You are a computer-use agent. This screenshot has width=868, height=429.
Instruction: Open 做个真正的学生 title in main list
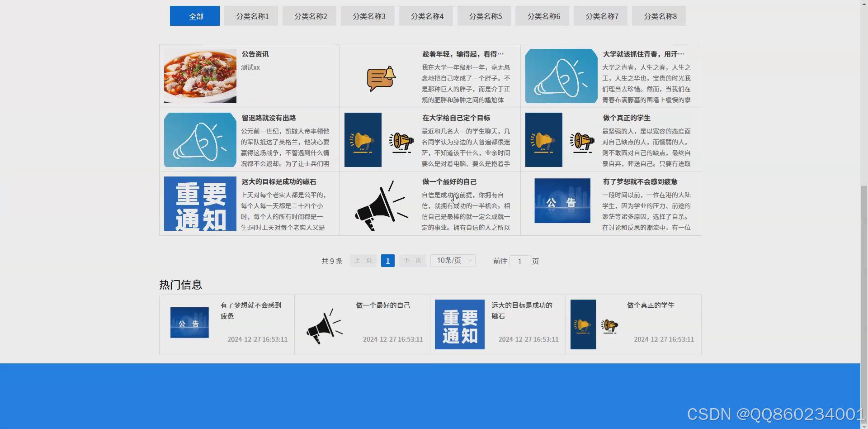click(x=627, y=118)
